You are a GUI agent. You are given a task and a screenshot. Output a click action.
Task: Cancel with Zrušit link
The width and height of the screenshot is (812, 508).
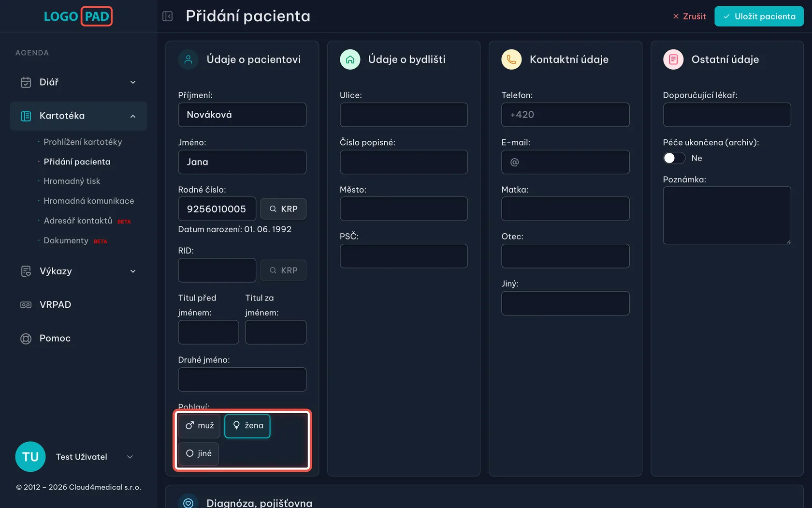(x=689, y=16)
